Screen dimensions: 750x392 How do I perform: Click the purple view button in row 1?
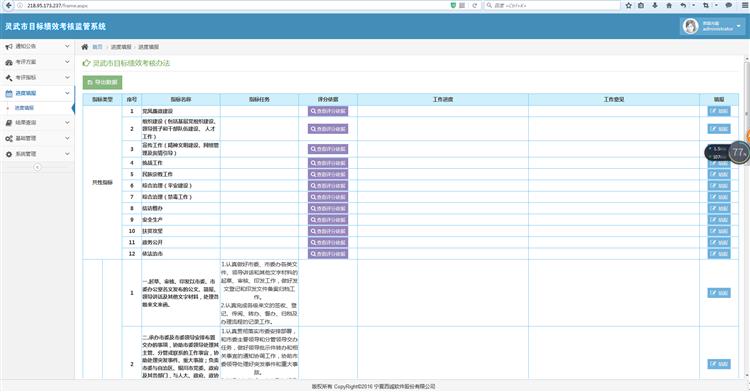pyautogui.click(x=328, y=111)
